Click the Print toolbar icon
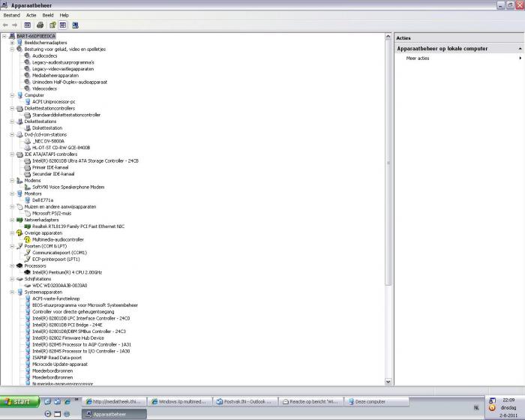Viewport: 525px width, 420px height. point(40,25)
